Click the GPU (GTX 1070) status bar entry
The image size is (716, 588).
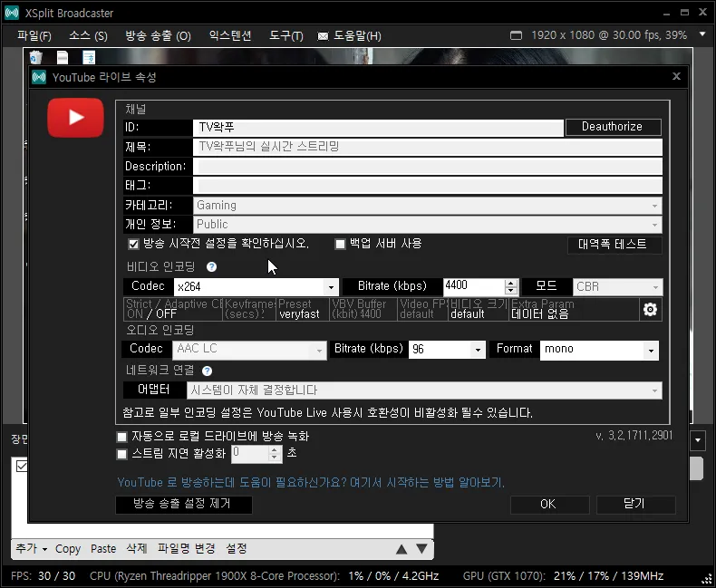click(x=563, y=576)
